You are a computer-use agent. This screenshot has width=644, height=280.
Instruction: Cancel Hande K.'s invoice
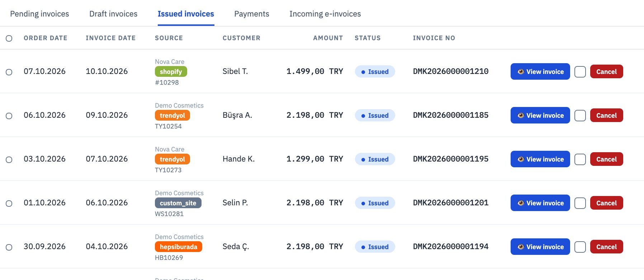(x=606, y=159)
